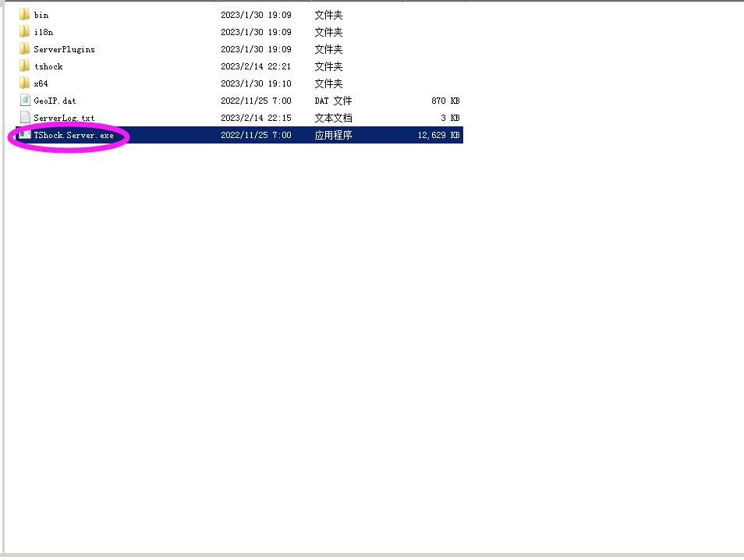Click the TShock.Server.exe application icon

(25, 135)
